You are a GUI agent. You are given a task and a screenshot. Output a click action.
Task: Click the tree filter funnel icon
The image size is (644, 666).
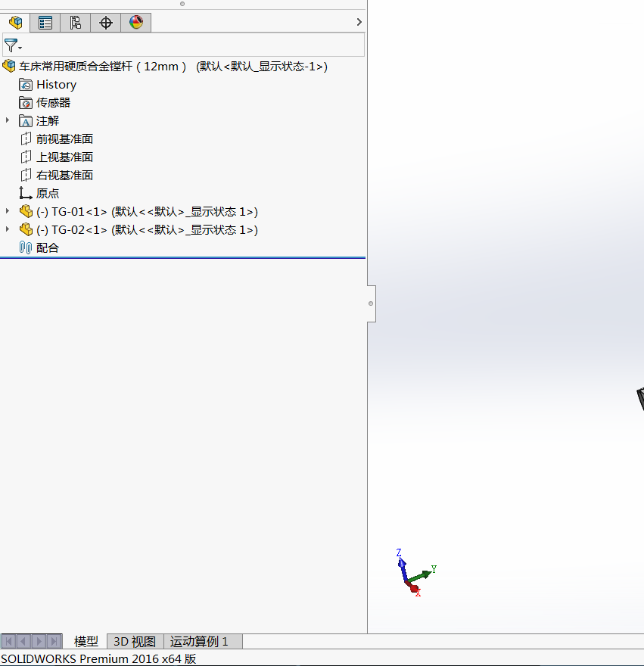(11, 45)
